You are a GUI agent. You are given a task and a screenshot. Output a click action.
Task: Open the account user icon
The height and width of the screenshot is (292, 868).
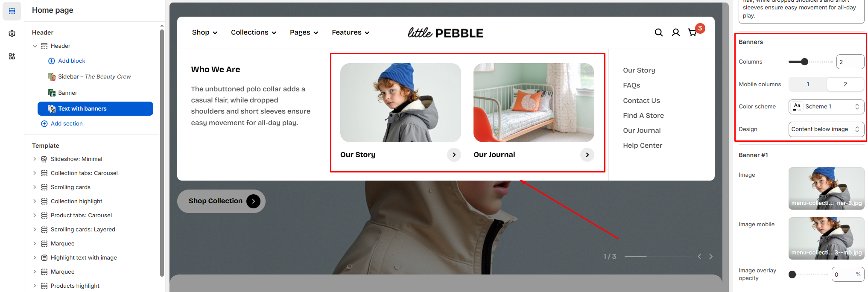point(676,32)
